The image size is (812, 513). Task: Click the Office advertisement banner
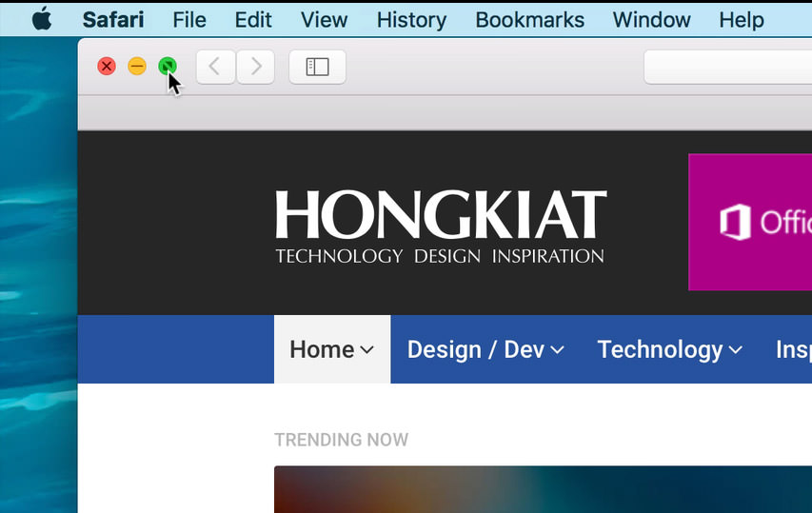pos(750,222)
